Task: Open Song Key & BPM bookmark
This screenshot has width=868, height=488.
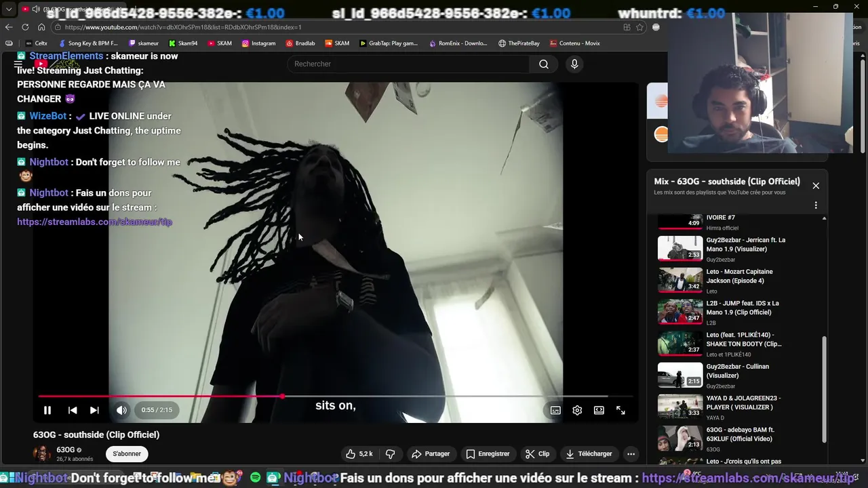Action: coord(87,43)
